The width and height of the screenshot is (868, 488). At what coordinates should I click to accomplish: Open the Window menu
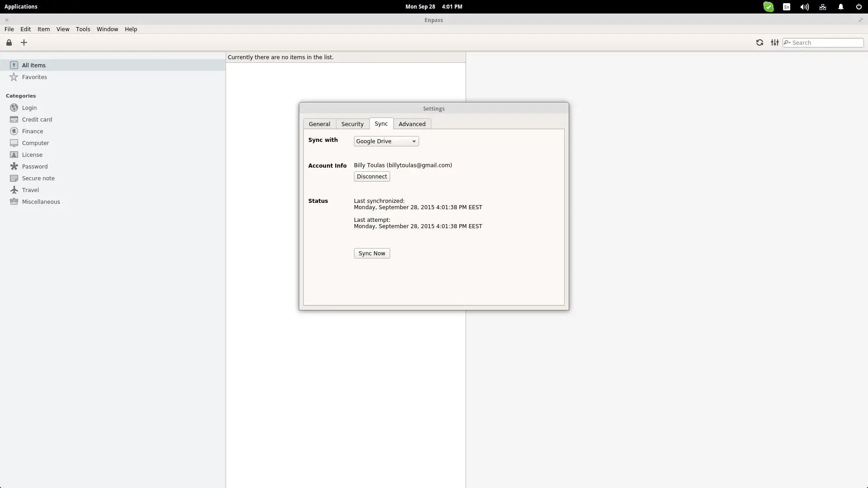(107, 29)
